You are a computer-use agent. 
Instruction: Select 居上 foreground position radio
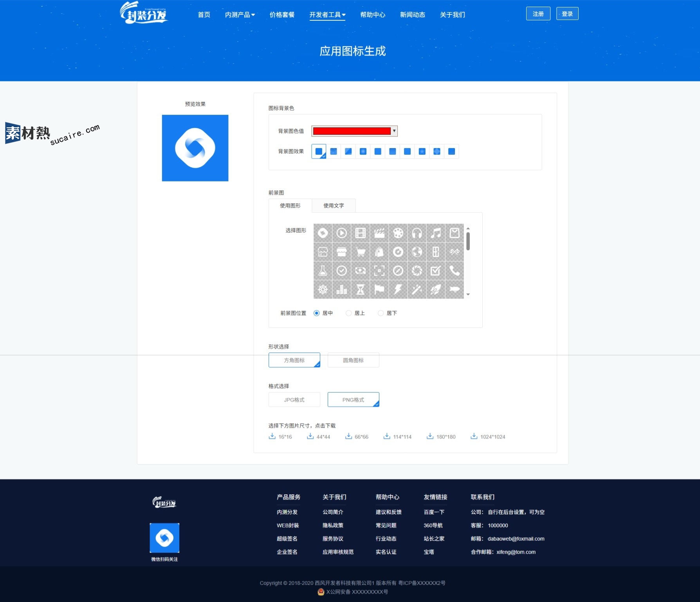coord(348,313)
